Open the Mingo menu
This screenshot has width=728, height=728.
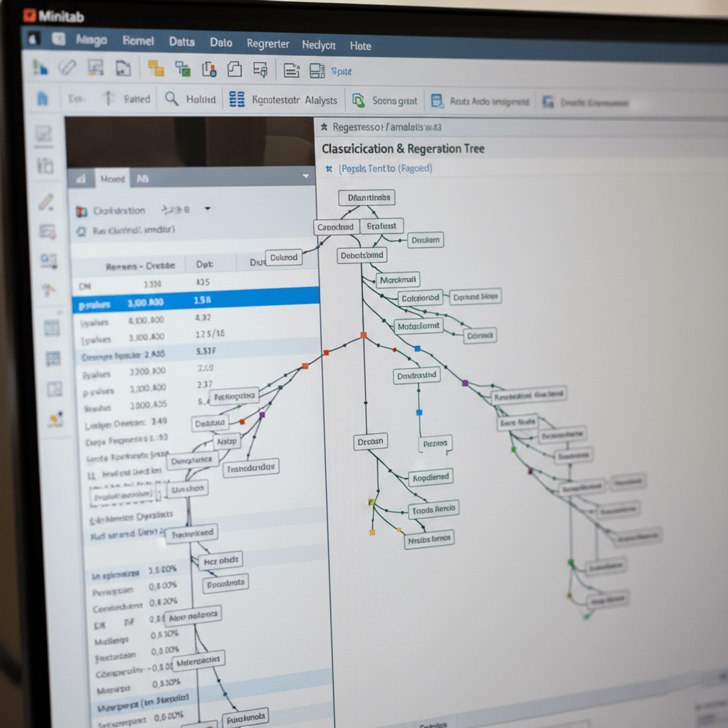pyautogui.click(x=92, y=40)
